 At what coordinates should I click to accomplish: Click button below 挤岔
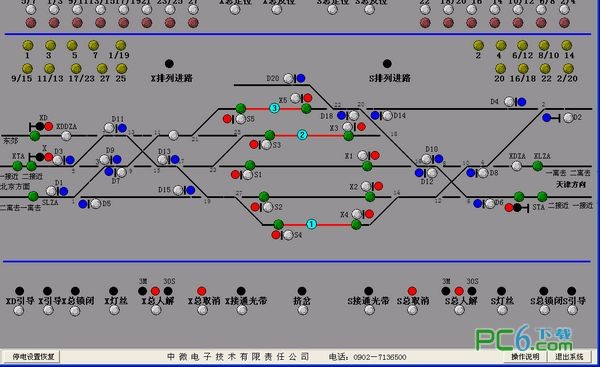tap(303, 310)
